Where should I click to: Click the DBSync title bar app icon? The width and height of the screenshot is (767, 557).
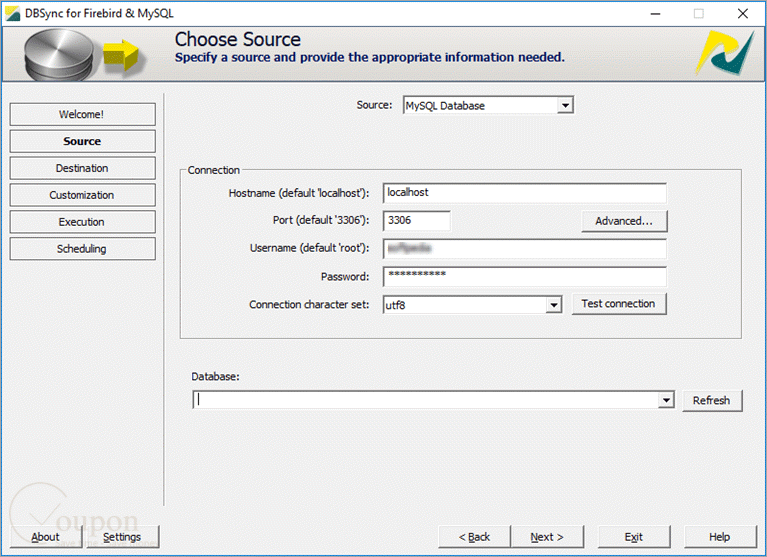coord(13,13)
